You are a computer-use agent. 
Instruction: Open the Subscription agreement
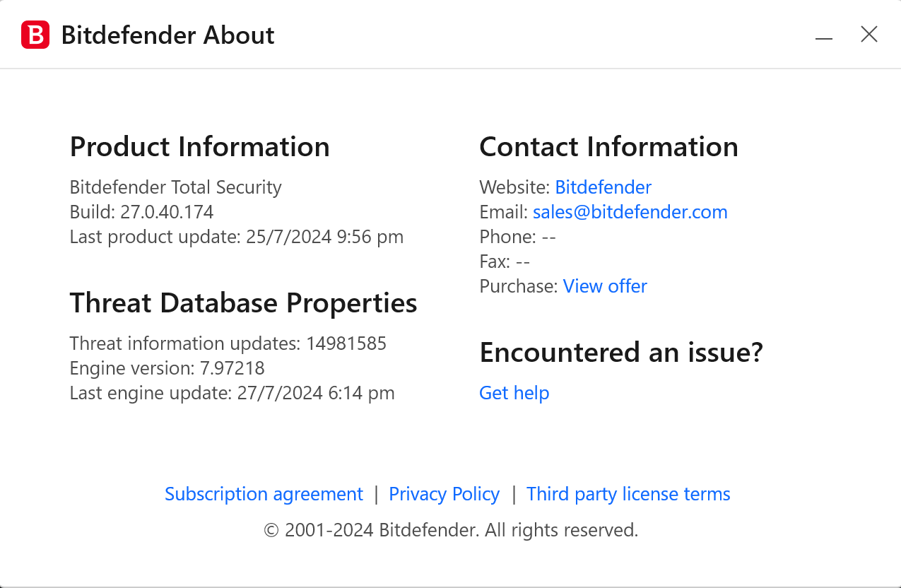pyautogui.click(x=264, y=494)
